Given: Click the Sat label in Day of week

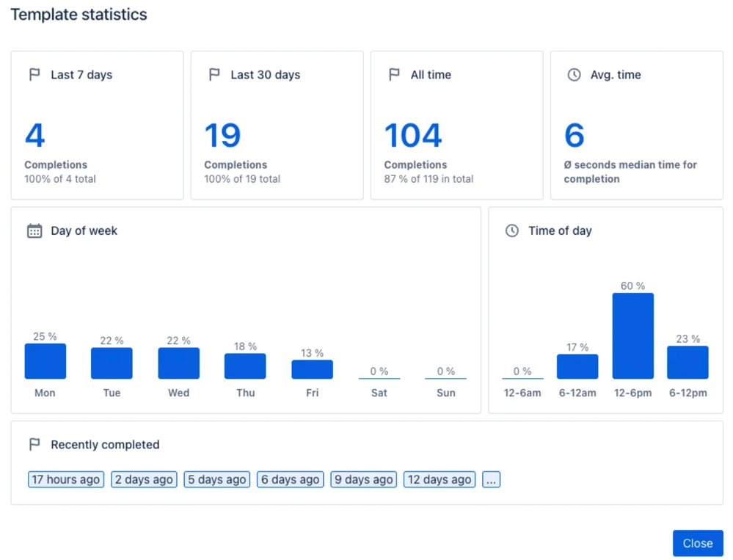Looking at the screenshot, I should (x=379, y=393).
